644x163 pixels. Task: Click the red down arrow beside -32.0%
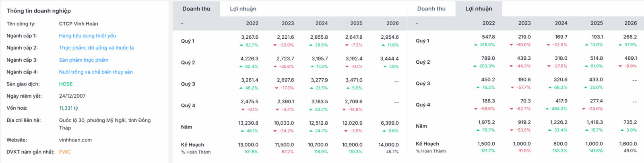pyautogui.click(x=275, y=45)
